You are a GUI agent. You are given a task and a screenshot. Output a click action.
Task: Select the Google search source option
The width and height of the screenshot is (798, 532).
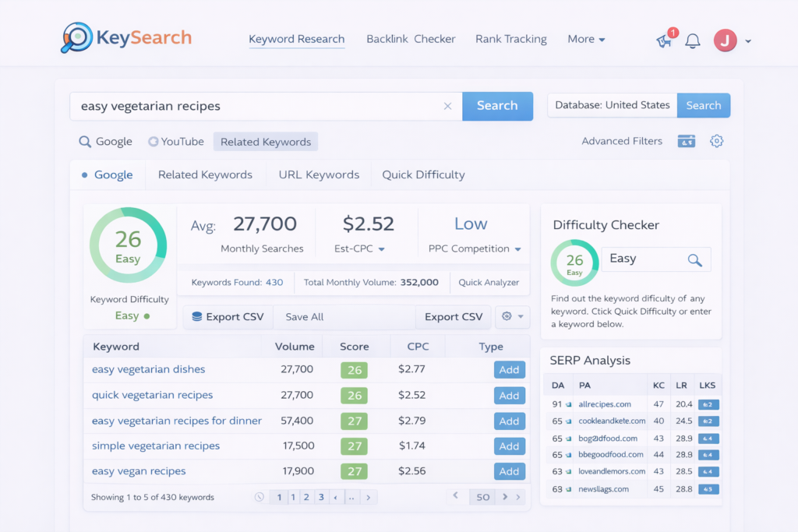click(x=106, y=142)
